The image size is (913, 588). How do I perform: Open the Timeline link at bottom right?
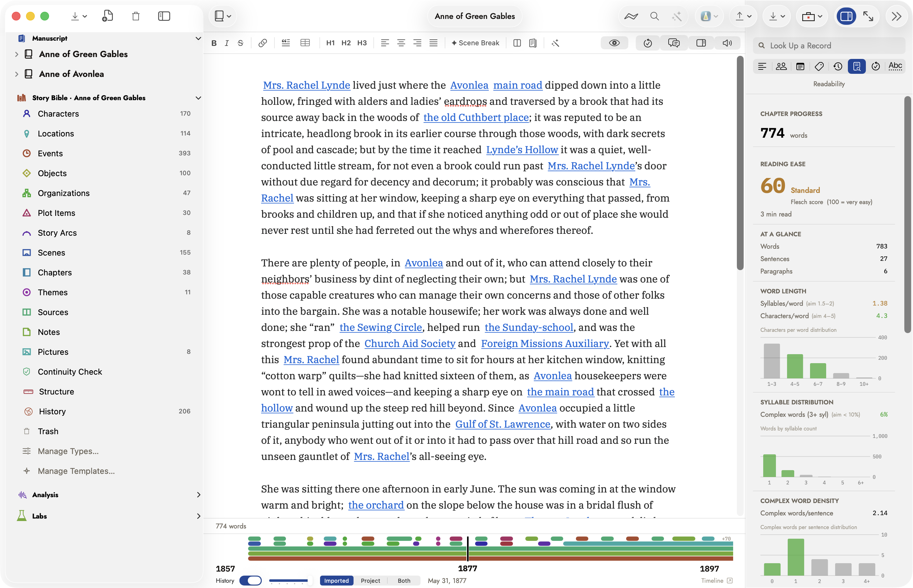pyautogui.click(x=716, y=580)
